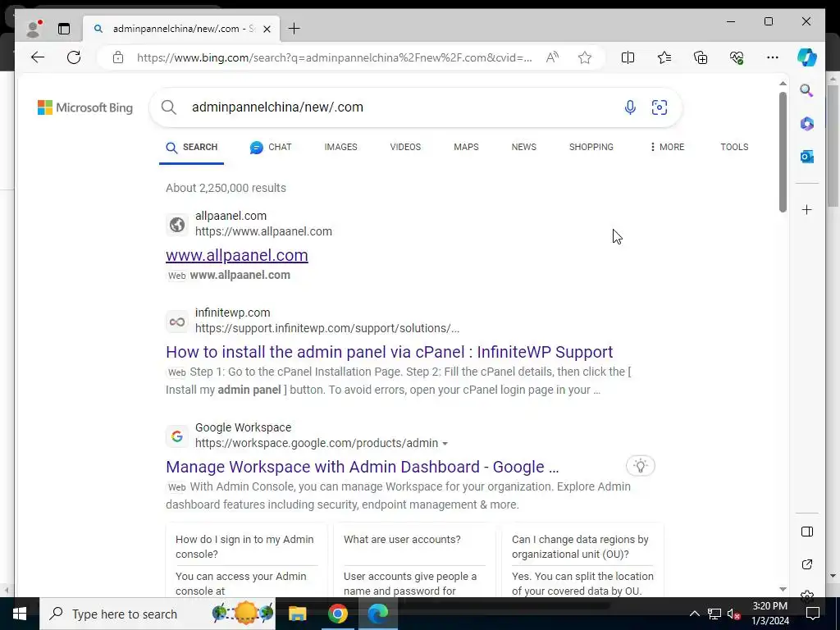
Task: Open the InfiniteWP Support admin panel link
Action: (x=390, y=352)
